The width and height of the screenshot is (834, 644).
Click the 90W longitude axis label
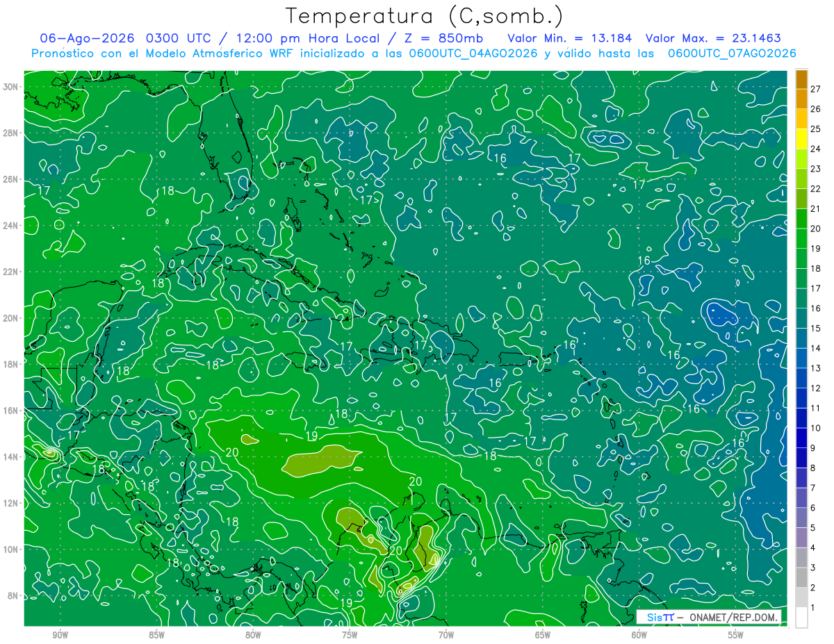tap(60, 635)
